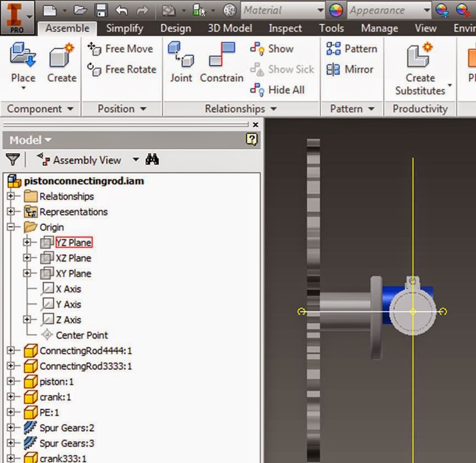Open the Inspect ribbon tab
This screenshot has height=463, width=476.
tap(285, 28)
